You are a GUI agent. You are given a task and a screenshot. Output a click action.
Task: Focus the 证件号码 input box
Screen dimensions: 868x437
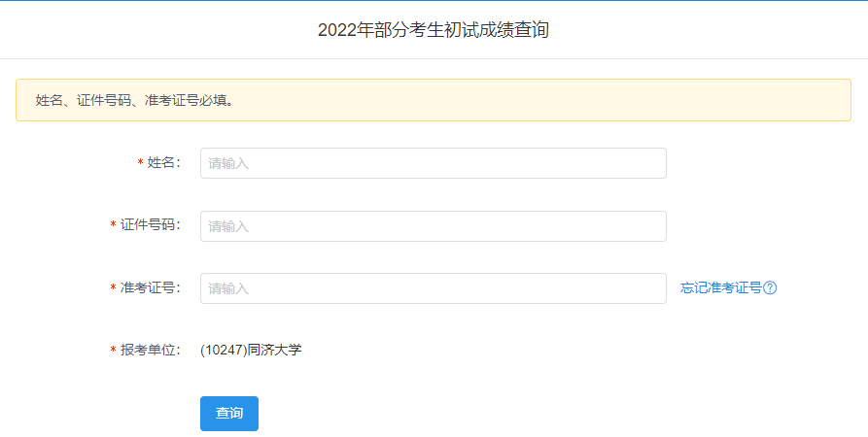click(433, 226)
